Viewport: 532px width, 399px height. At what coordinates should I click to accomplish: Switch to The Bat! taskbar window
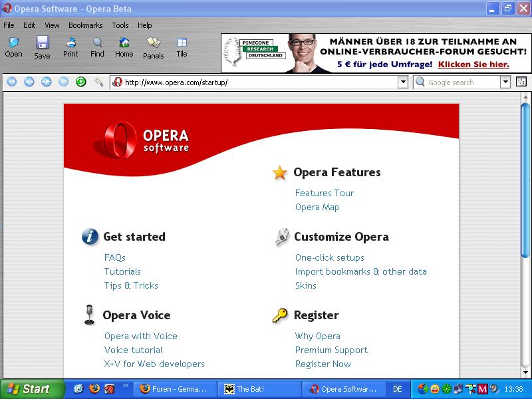click(x=259, y=389)
